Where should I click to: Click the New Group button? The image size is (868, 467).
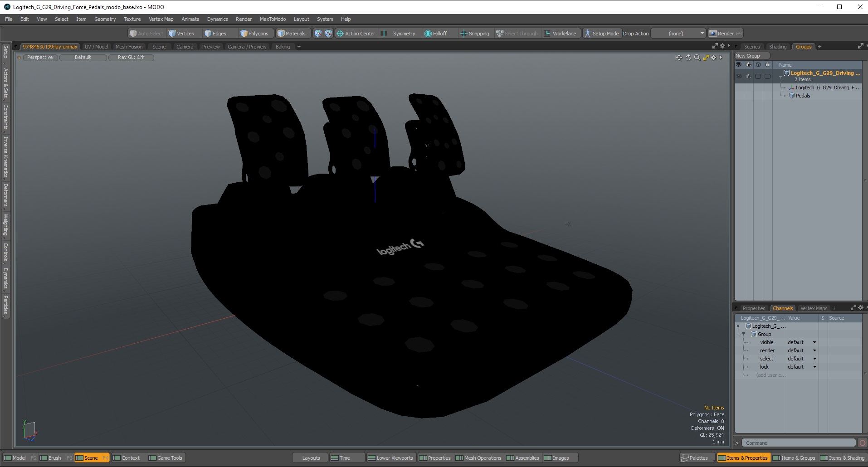[x=752, y=56]
